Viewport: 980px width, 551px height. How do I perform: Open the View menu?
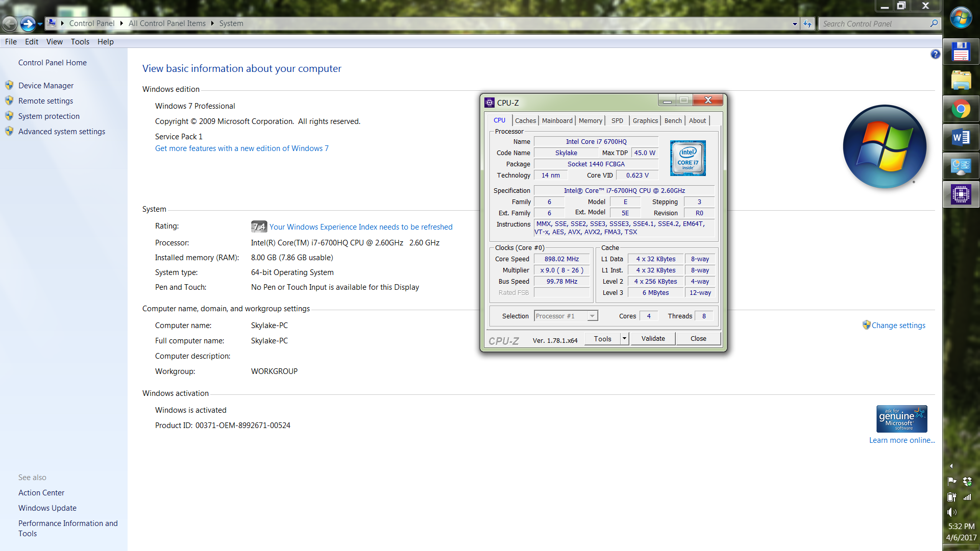click(x=54, y=42)
